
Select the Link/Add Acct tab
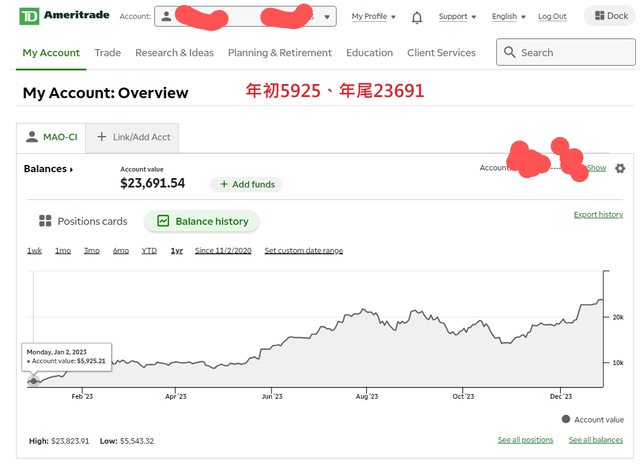pos(131,137)
